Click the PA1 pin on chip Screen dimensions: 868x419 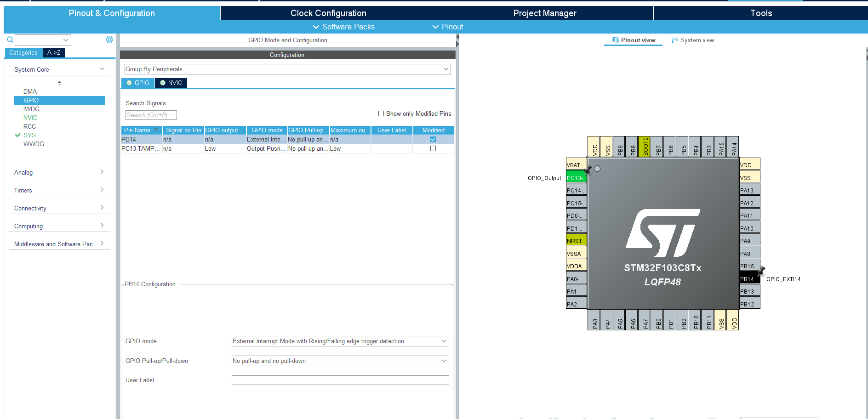pyautogui.click(x=576, y=291)
